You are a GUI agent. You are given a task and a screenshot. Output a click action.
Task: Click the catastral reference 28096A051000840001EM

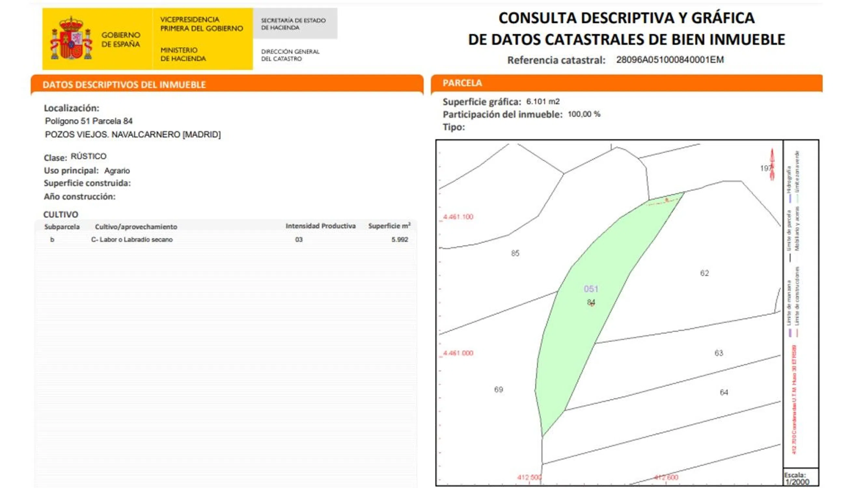coord(670,60)
